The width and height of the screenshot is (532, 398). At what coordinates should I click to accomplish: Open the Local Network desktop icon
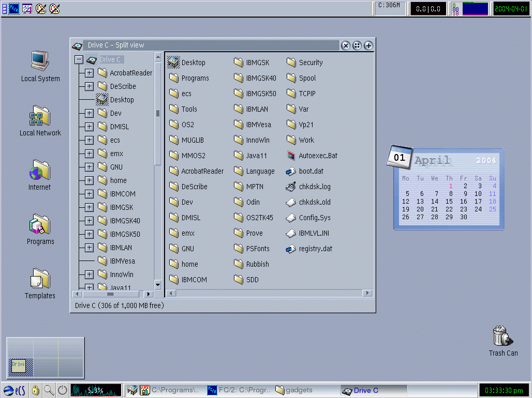coord(40,116)
